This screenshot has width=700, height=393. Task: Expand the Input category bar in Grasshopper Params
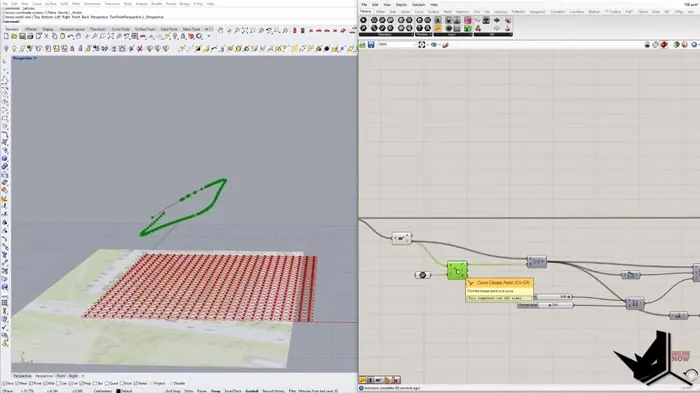(453, 34)
